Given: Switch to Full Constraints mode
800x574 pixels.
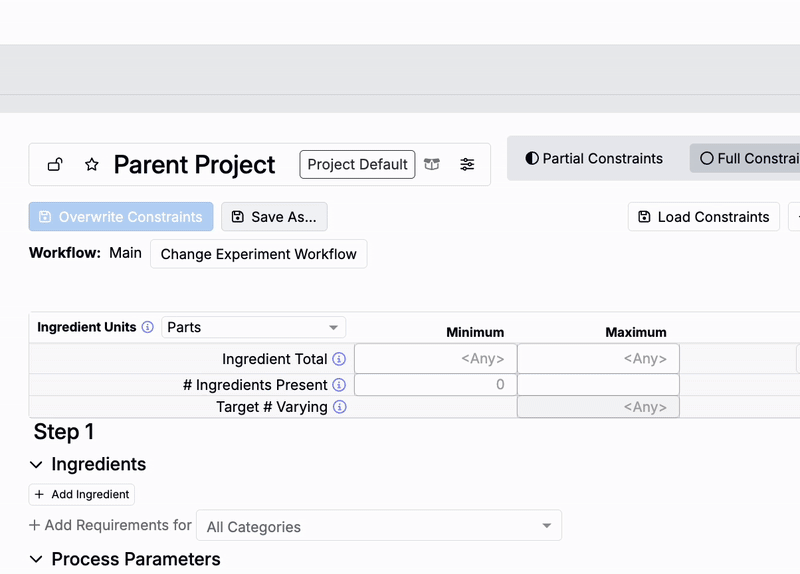Looking at the screenshot, I should coord(747,158).
